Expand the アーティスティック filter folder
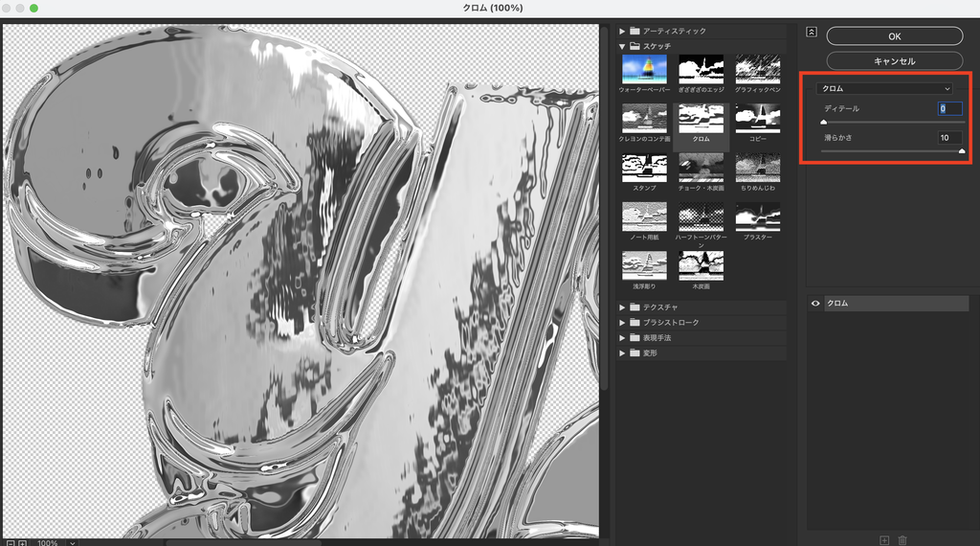The width and height of the screenshot is (980, 546). (622, 31)
